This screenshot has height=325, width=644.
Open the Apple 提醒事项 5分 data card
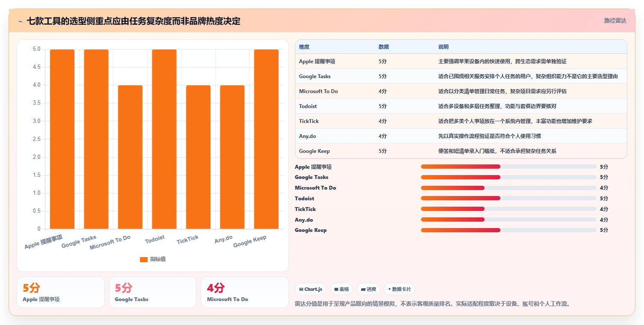point(61,292)
